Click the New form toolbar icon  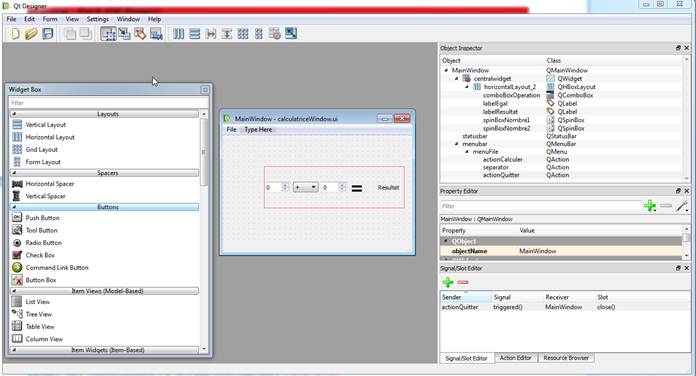(x=15, y=34)
